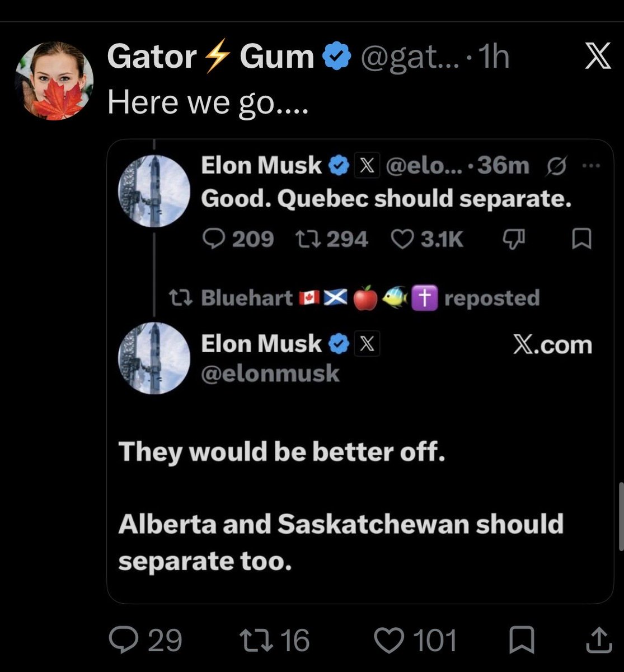Image resolution: width=624 pixels, height=672 pixels.
Task: Repost the Quebec post showing 294 reposts
Action: [x=331, y=239]
